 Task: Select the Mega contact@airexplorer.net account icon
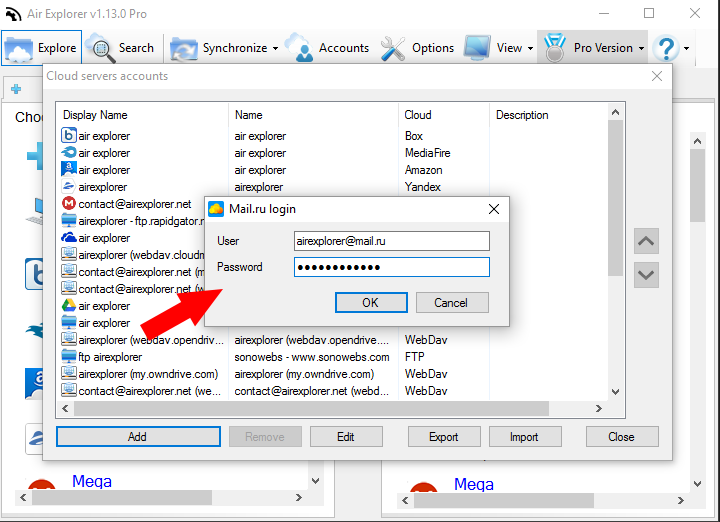(x=68, y=203)
